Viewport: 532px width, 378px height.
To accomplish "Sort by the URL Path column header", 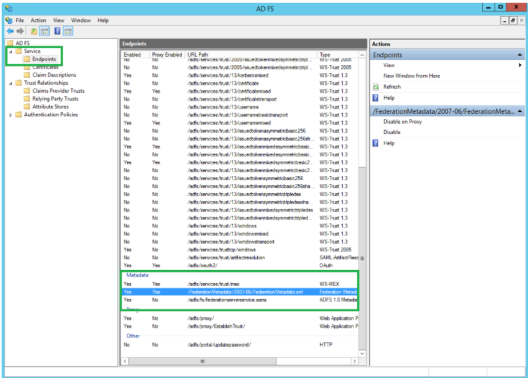I will (x=252, y=55).
